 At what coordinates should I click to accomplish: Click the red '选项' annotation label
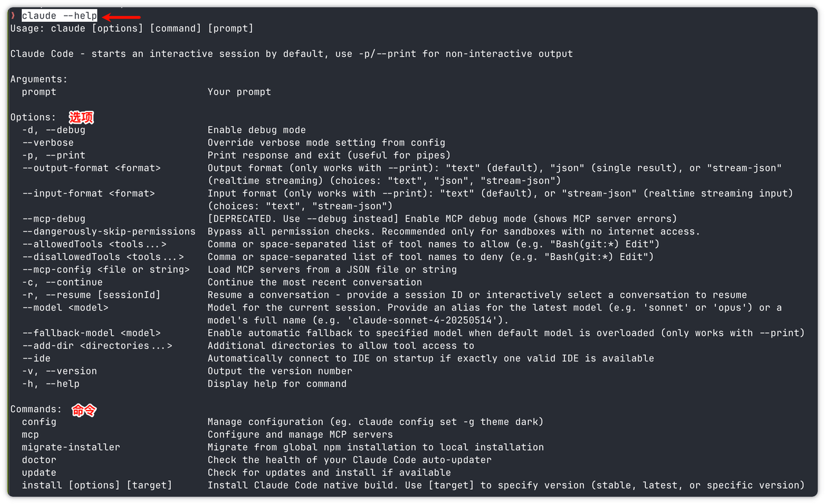click(81, 117)
